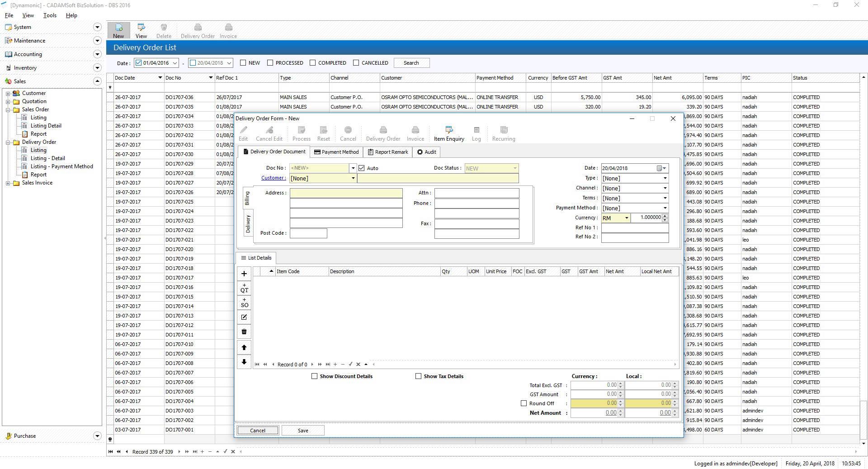Uncheck the Auto doc number checkbox
Viewport: 868px width, 469px height.
(362, 168)
